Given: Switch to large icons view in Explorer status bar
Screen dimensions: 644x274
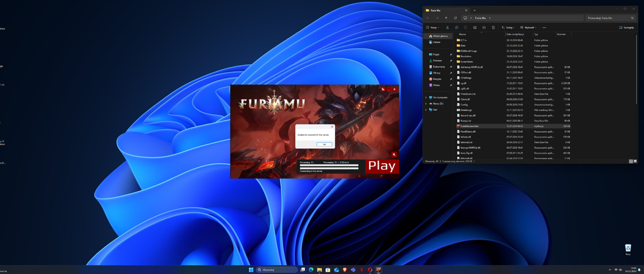Looking at the screenshot, I should tap(635, 161).
